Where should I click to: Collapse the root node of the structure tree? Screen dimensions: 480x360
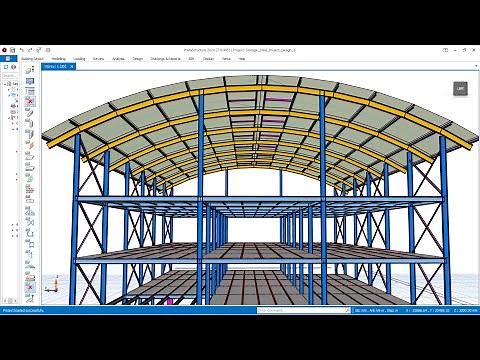click(x=5, y=84)
